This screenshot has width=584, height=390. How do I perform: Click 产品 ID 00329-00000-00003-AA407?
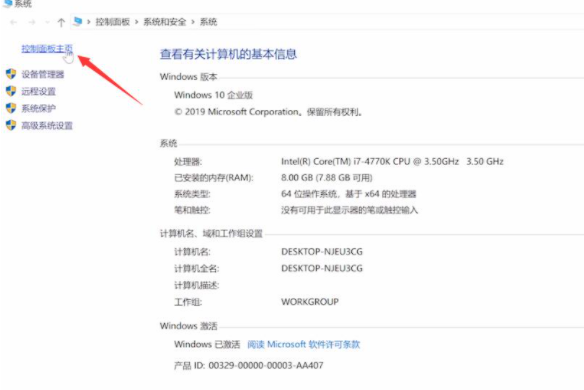click(x=248, y=365)
